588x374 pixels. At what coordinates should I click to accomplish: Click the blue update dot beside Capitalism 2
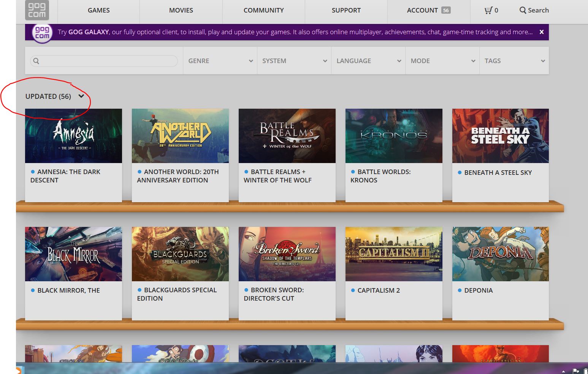353,290
